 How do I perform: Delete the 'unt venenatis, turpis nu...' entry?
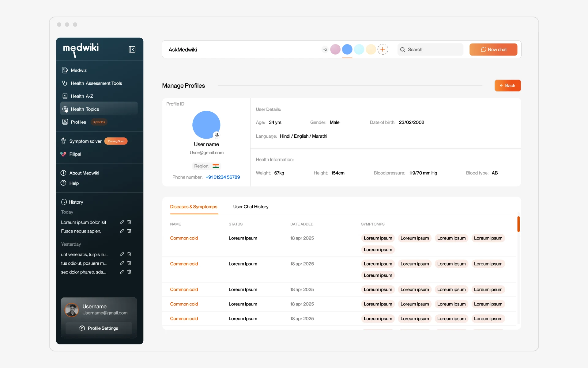(x=129, y=254)
